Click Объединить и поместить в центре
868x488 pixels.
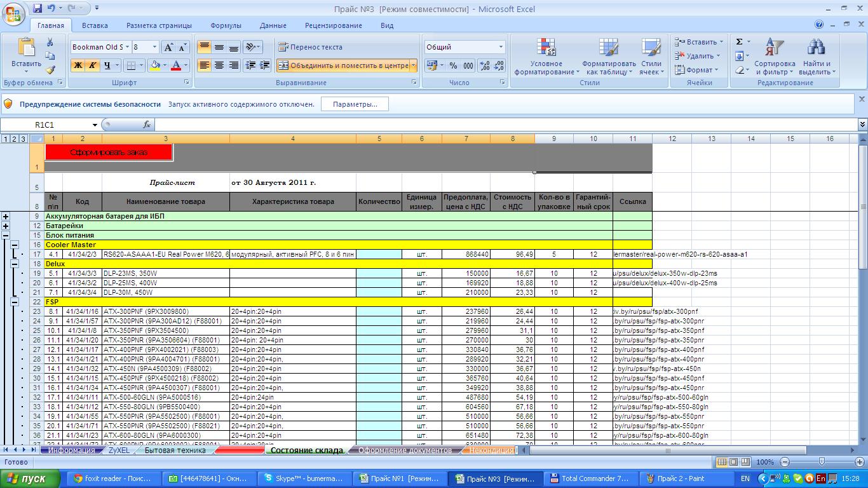tap(342, 65)
